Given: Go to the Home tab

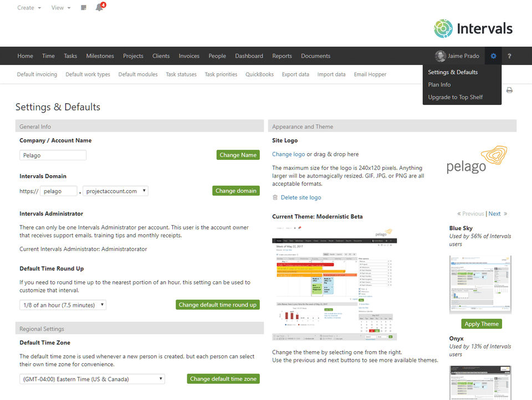Looking at the screenshot, I should [x=25, y=56].
